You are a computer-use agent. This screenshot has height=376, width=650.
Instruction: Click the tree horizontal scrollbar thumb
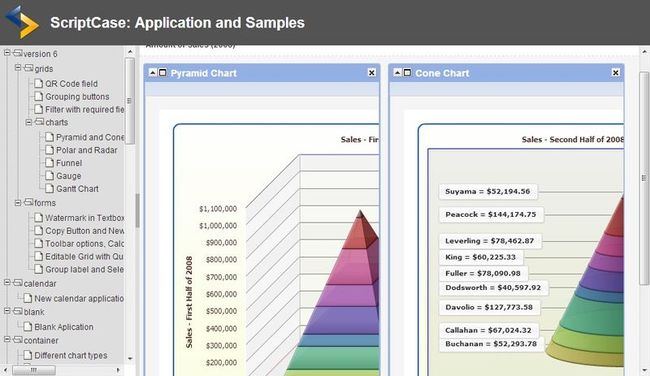[34, 369]
